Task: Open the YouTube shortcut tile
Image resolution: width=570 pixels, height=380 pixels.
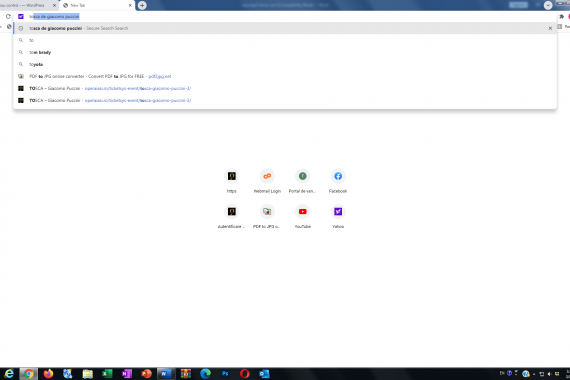Action: (302, 217)
